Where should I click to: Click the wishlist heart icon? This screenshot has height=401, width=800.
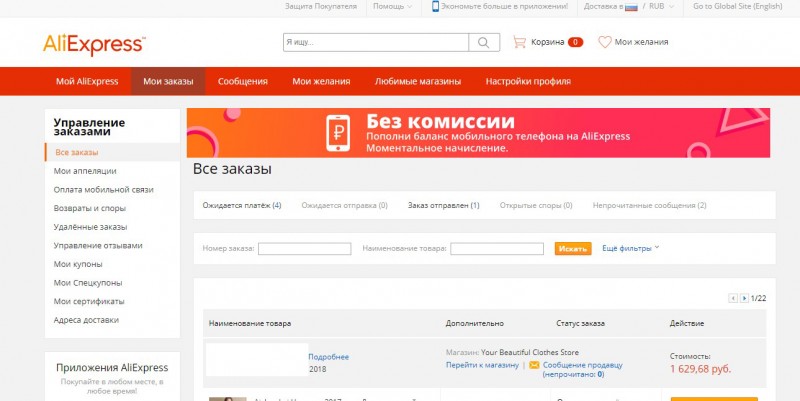pyautogui.click(x=605, y=42)
